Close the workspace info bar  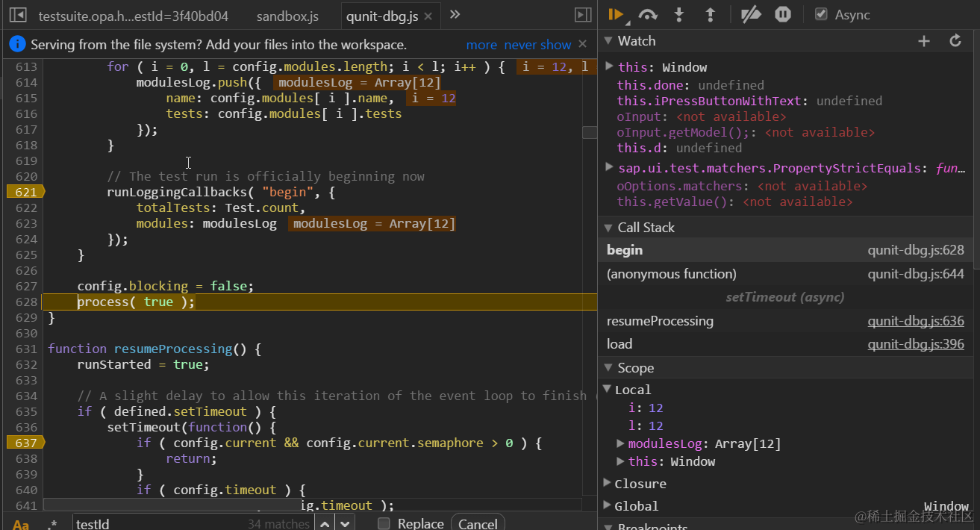(x=583, y=45)
